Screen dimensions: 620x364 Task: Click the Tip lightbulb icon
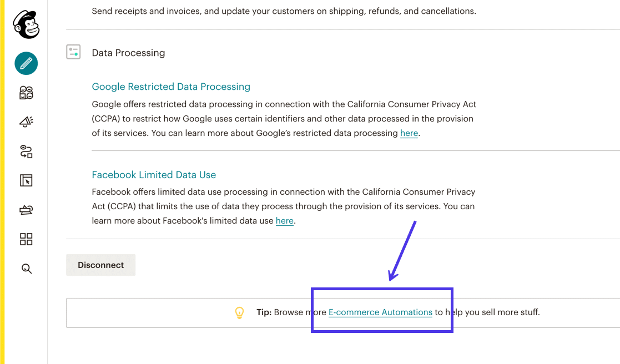[239, 312]
